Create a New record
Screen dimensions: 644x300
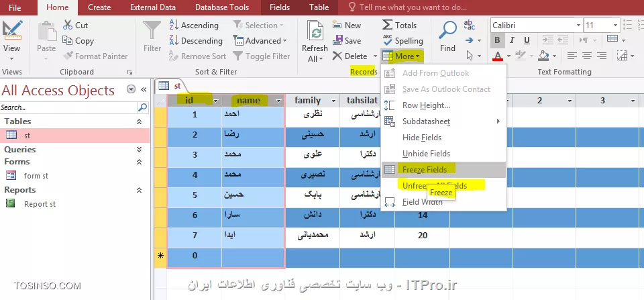(347, 25)
